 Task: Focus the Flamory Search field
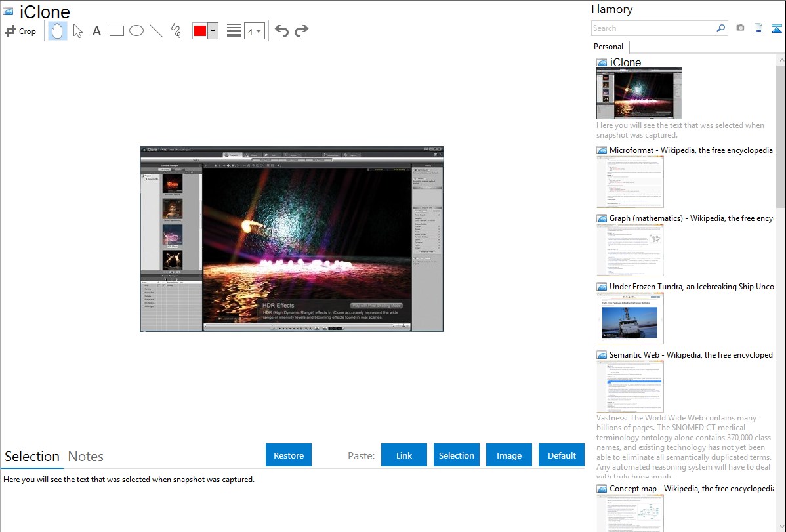(653, 28)
